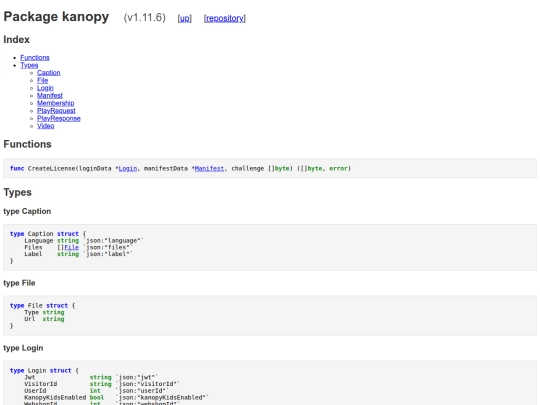
Task: Open the PlayRequest index link
Action: [x=56, y=111]
